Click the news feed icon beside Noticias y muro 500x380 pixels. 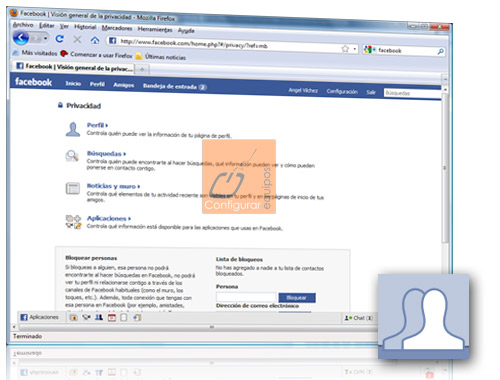[73, 188]
